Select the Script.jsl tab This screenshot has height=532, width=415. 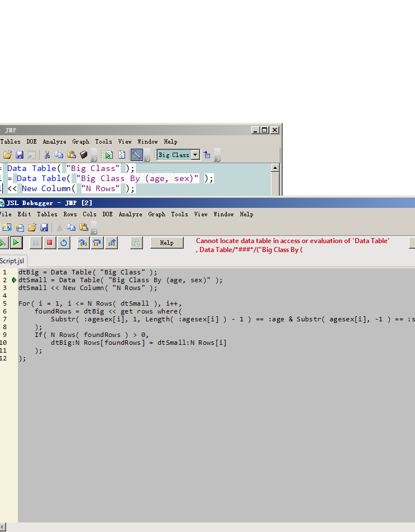pyautogui.click(x=12, y=260)
